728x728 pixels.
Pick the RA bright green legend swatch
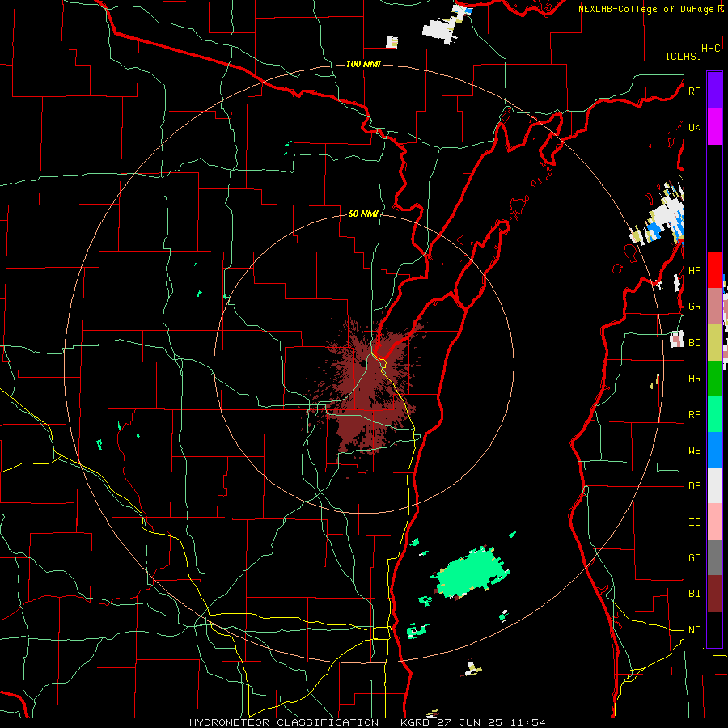pyautogui.click(x=714, y=414)
